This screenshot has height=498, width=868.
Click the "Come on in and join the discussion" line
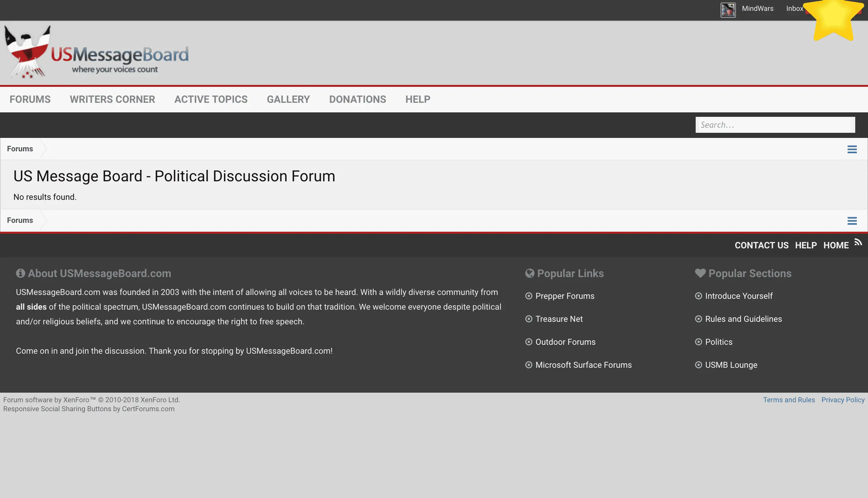(x=174, y=351)
